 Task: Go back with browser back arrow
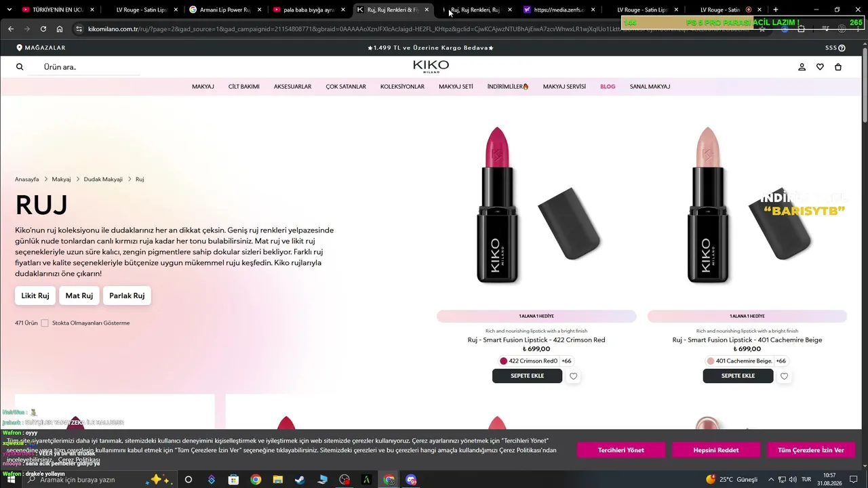coord(11,29)
